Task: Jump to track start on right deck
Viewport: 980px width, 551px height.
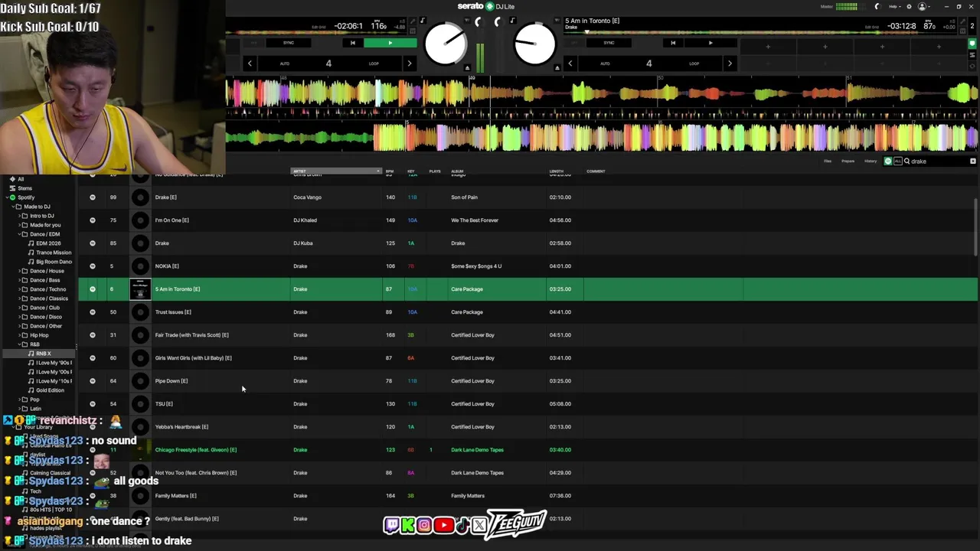Action: coord(673,43)
